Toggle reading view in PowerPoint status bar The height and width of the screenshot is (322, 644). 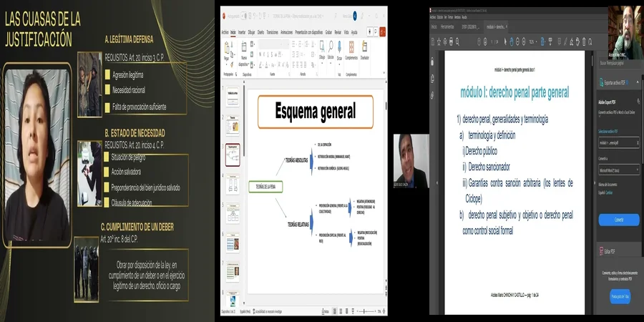click(x=347, y=311)
